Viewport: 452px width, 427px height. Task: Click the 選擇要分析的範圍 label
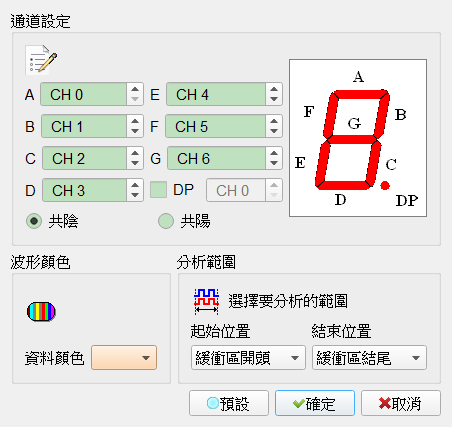pos(288,301)
